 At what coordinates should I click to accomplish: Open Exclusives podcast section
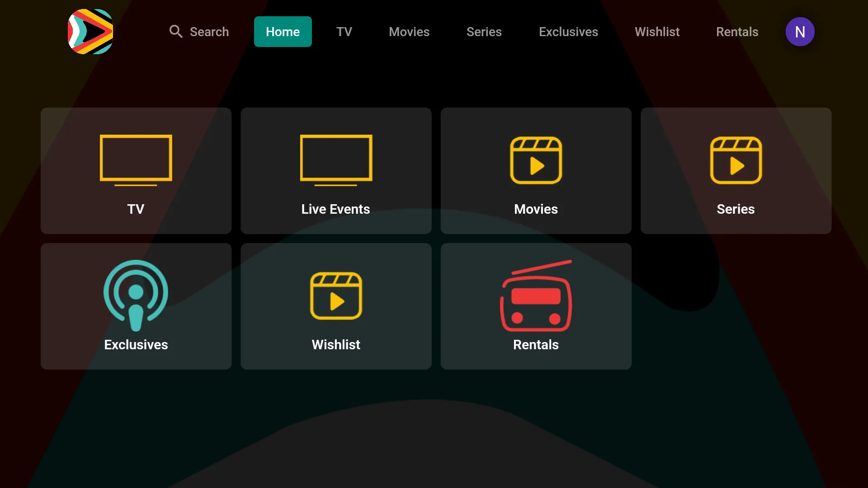click(x=136, y=306)
